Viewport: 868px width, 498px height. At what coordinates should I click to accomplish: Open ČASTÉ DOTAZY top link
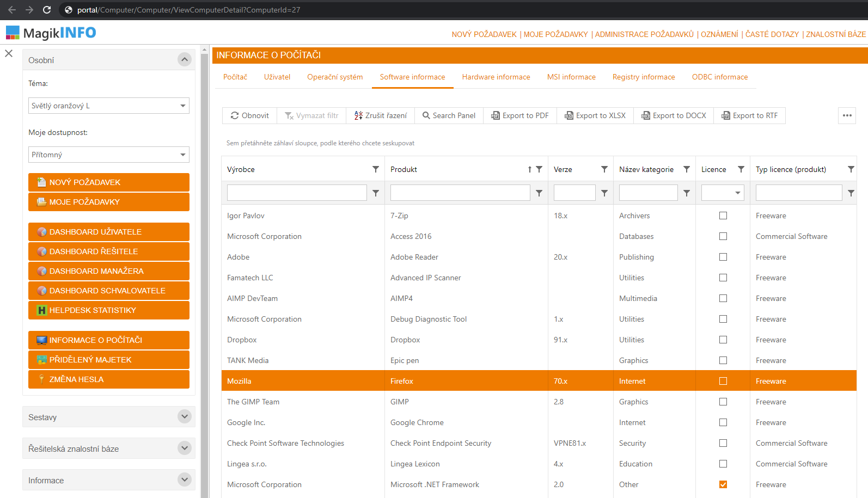pos(772,34)
